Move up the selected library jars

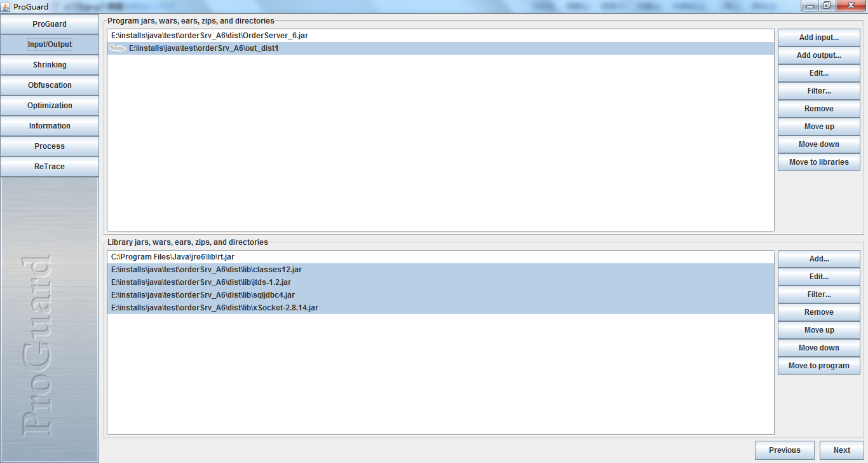(x=818, y=330)
